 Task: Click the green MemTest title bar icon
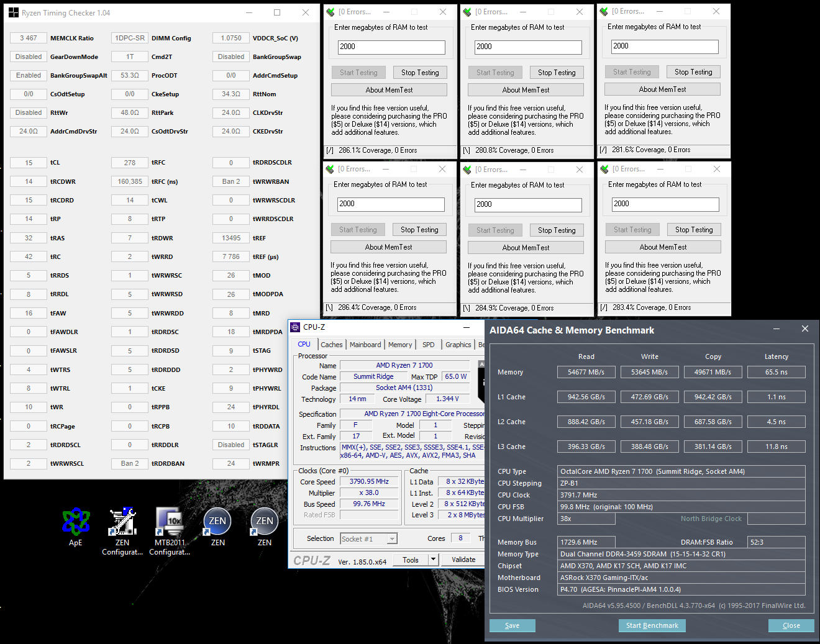(330, 11)
